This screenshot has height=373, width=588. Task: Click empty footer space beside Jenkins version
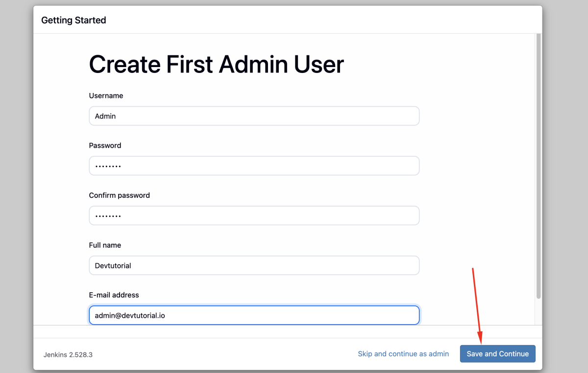[x=220, y=354]
